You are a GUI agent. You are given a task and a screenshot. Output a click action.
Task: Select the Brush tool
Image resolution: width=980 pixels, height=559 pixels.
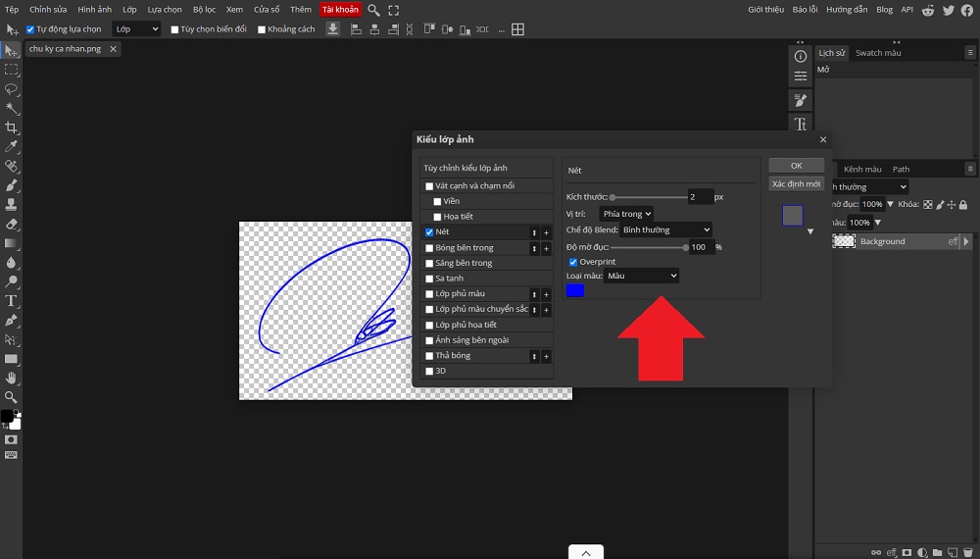[x=11, y=185]
